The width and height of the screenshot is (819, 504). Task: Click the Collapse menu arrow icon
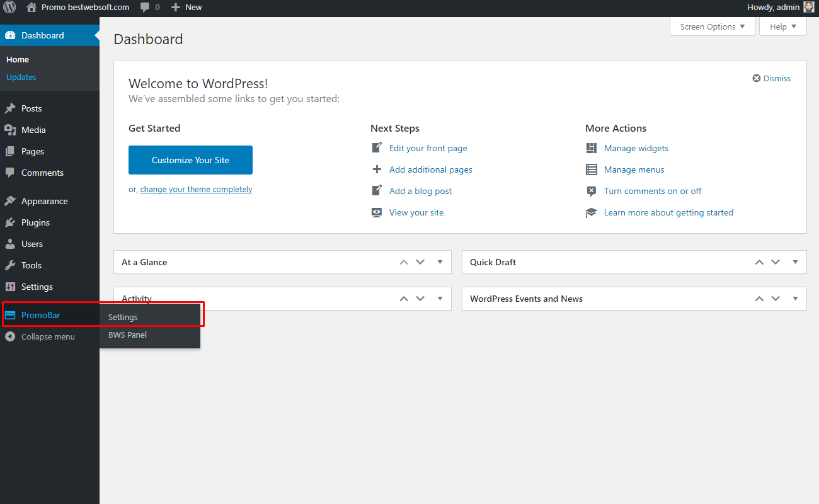tap(10, 336)
